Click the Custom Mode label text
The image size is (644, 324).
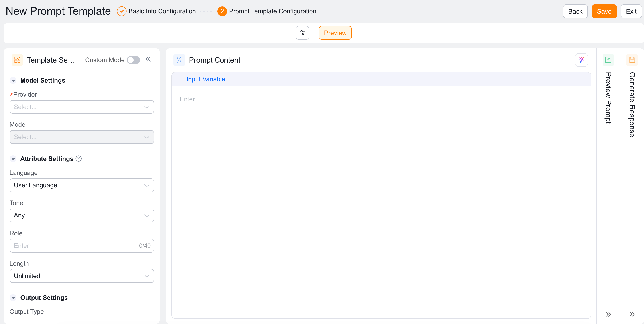coord(105,60)
